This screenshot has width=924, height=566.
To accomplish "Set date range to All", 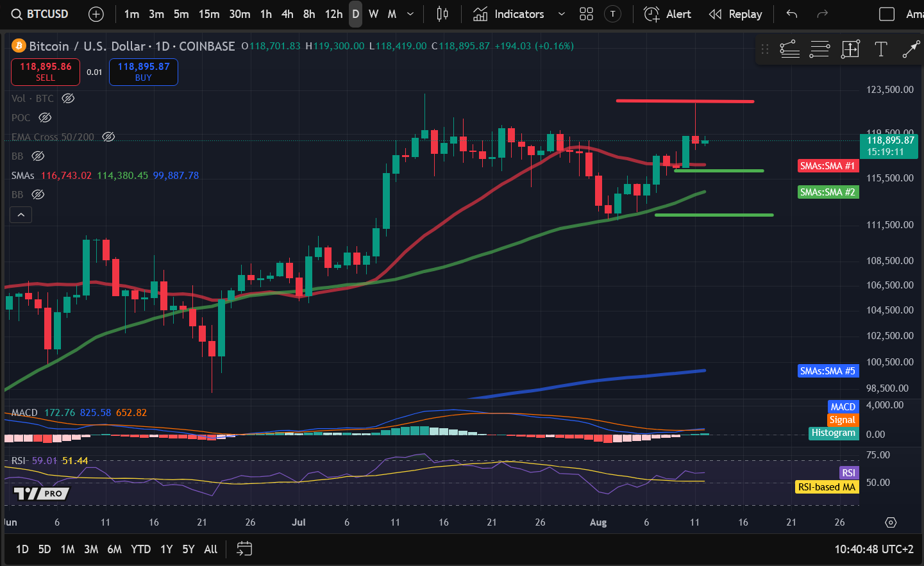I will point(210,549).
